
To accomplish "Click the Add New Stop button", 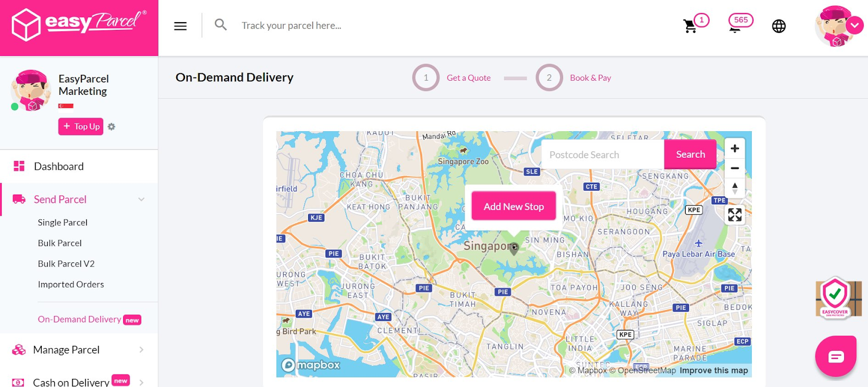I will coord(513,207).
